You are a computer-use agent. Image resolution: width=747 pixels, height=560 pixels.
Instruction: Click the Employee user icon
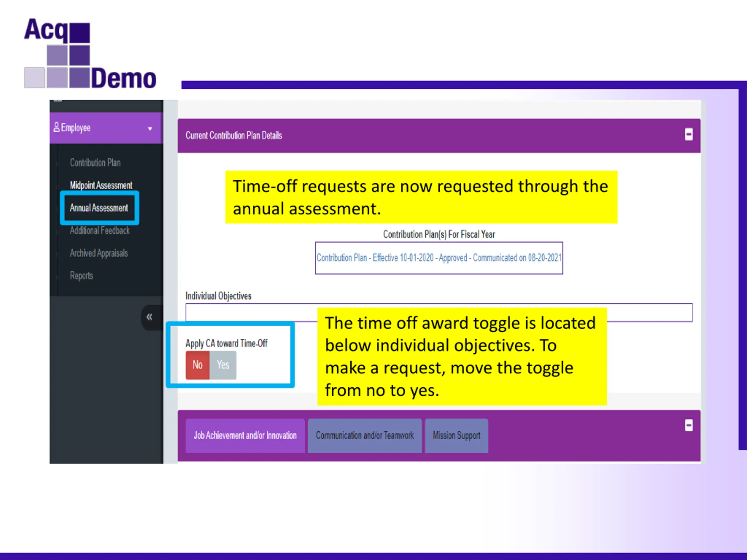click(x=56, y=127)
